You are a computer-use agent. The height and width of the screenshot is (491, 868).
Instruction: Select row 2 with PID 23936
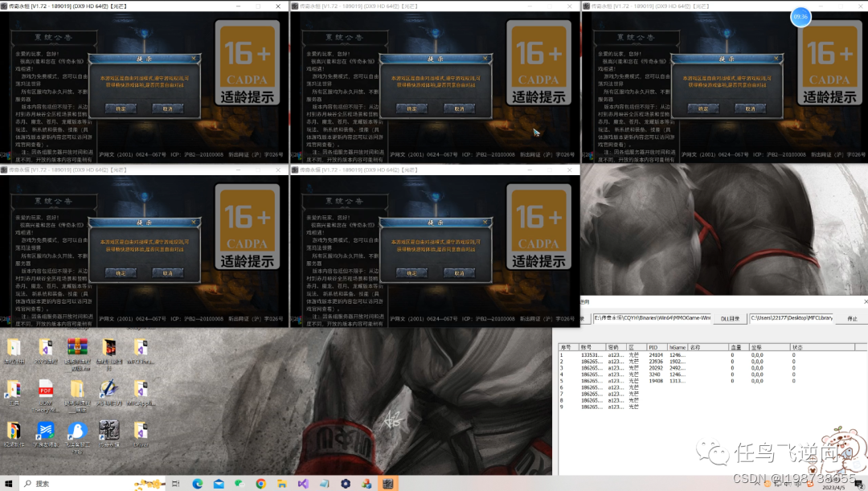707,362
